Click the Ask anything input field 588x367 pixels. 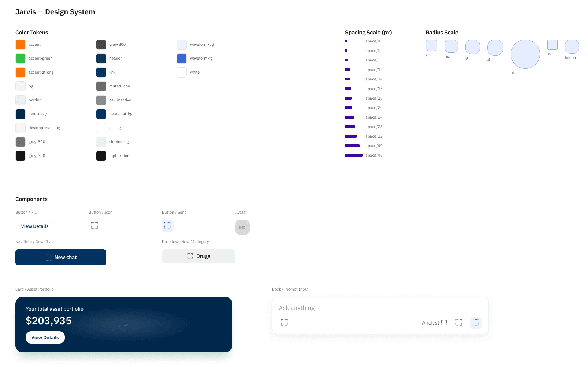tap(380, 308)
